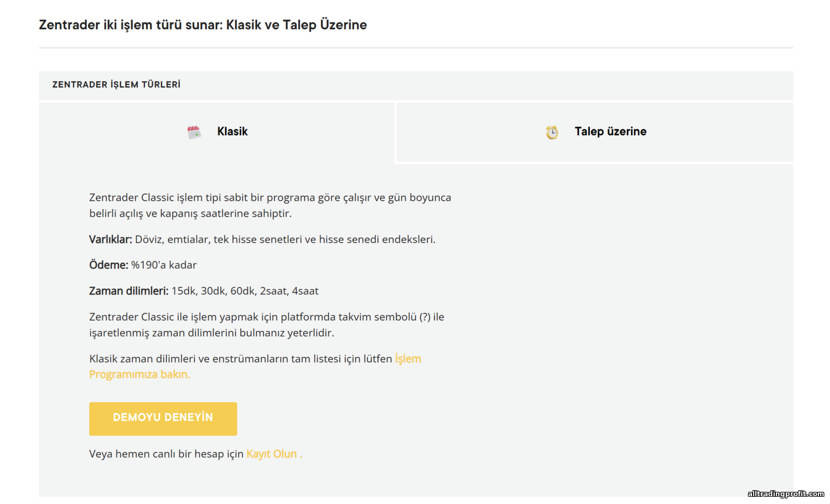Screen dimensions: 830x504
Task: Click the text 'Döviz, emtialar, tek hisse senetleri'
Action: [x=285, y=239]
